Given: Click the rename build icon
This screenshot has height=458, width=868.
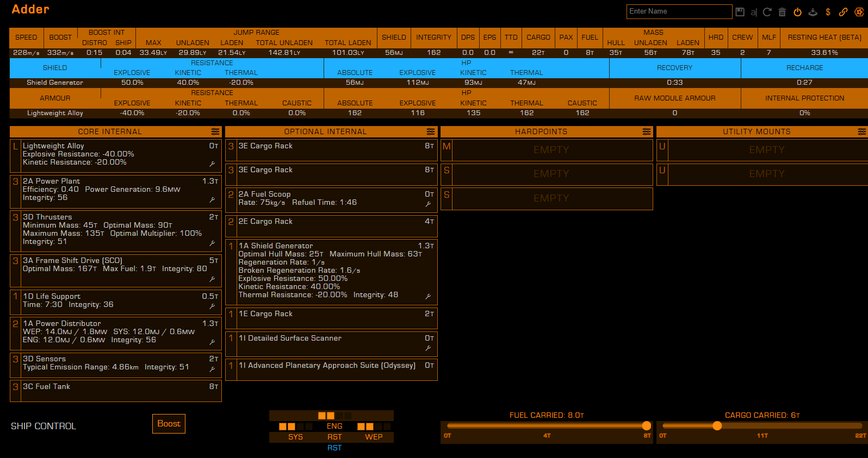Looking at the screenshot, I should [x=754, y=12].
